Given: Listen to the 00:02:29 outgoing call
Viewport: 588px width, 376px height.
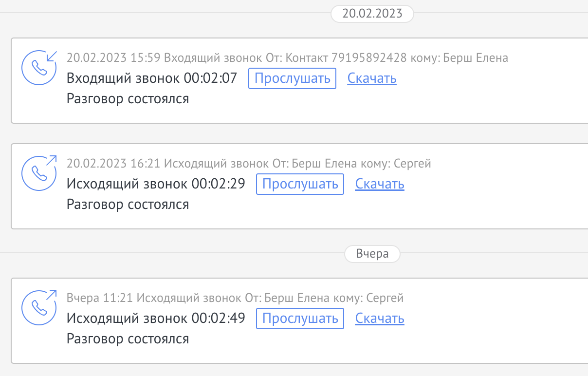Looking at the screenshot, I should tap(300, 184).
